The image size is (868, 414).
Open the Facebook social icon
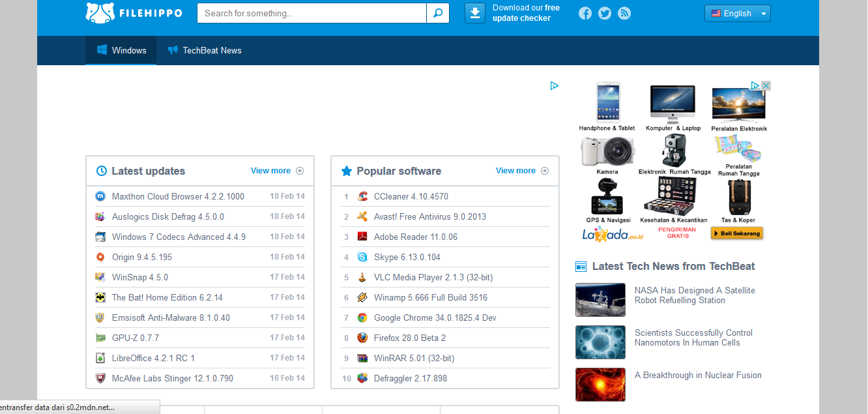tap(585, 13)
